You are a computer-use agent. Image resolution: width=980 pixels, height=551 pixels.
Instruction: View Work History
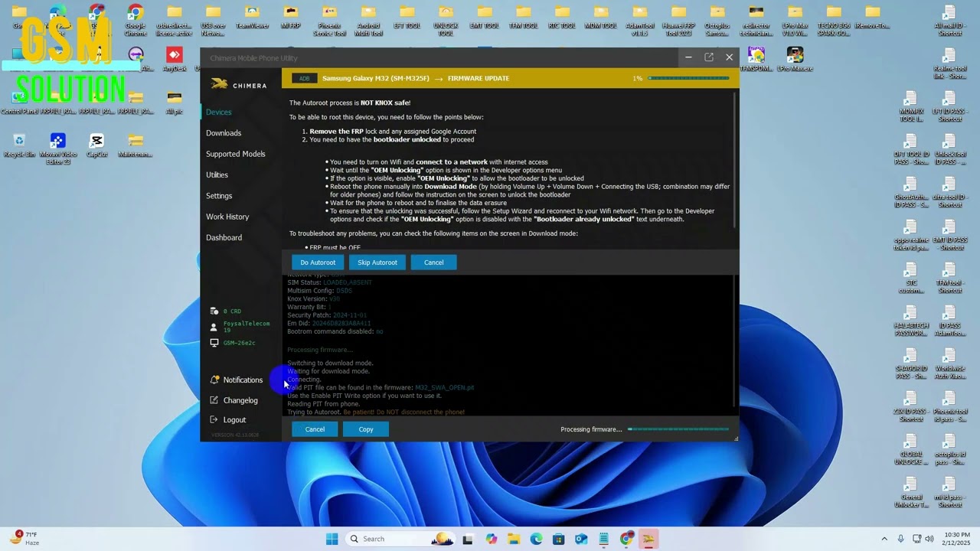[227, 217]
